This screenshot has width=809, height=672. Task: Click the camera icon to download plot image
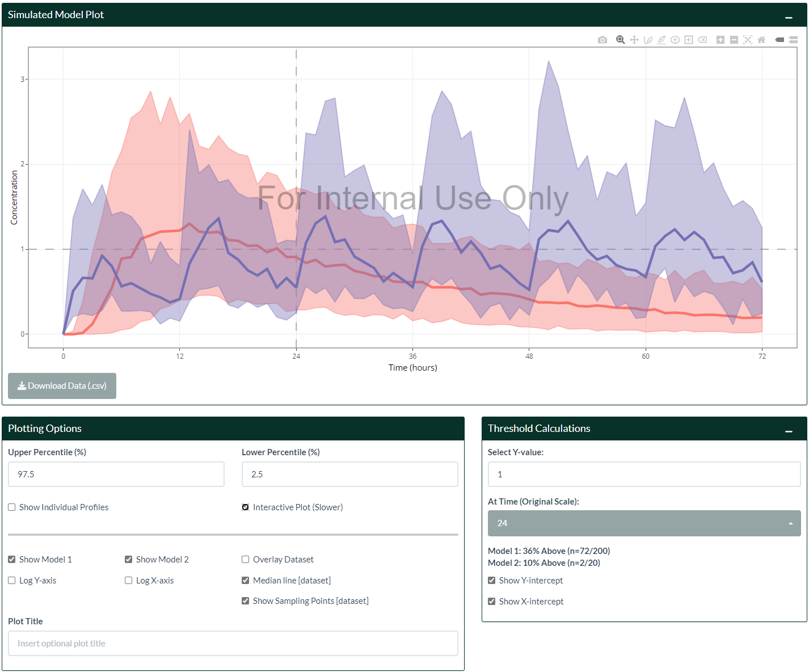tap(602, 40)
